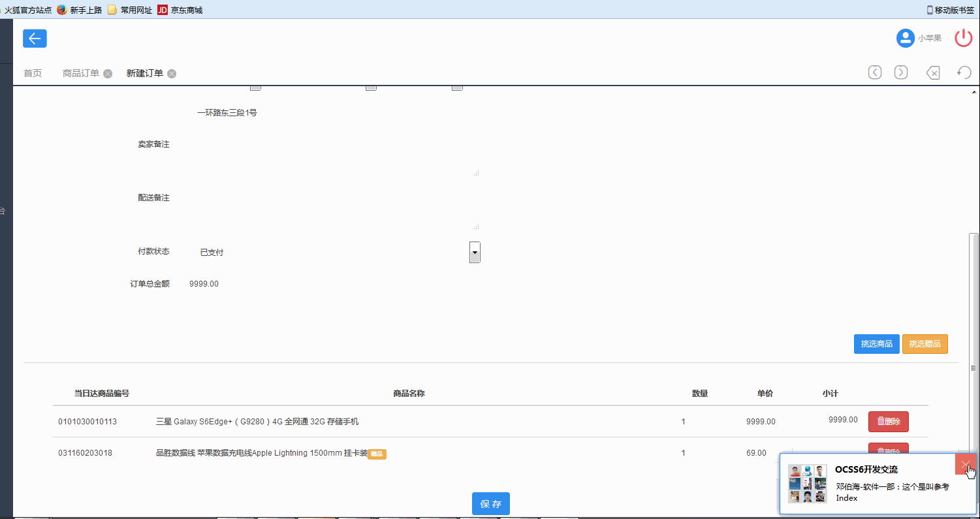Switch to the 首页 tab
This screenshot has width=980, height=519.
[33, 73]
